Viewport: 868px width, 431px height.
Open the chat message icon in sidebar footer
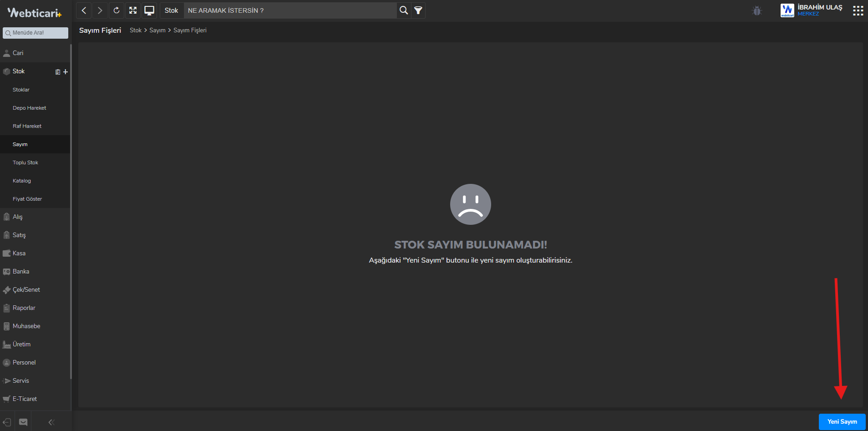pyautogui.click(x=23, y=422)
